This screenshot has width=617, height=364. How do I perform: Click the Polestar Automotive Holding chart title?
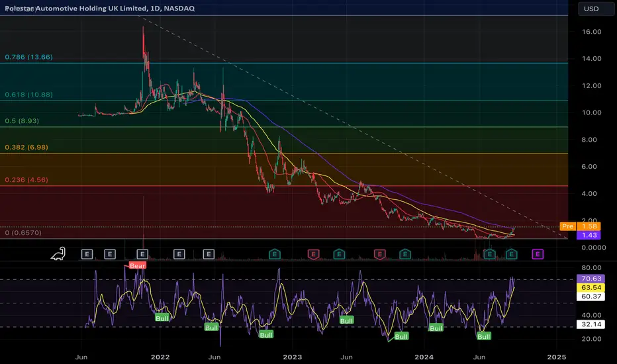[x=99, y=8]
